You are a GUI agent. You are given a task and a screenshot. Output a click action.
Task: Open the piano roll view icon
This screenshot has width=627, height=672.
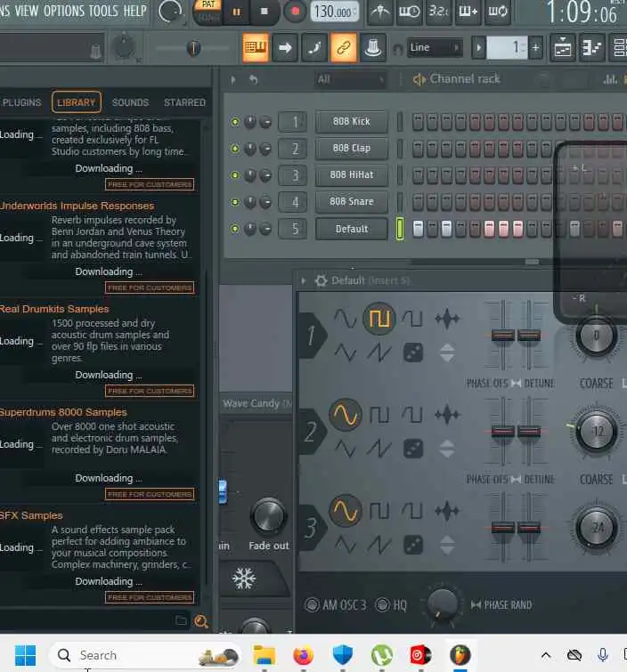coord(592,47)
